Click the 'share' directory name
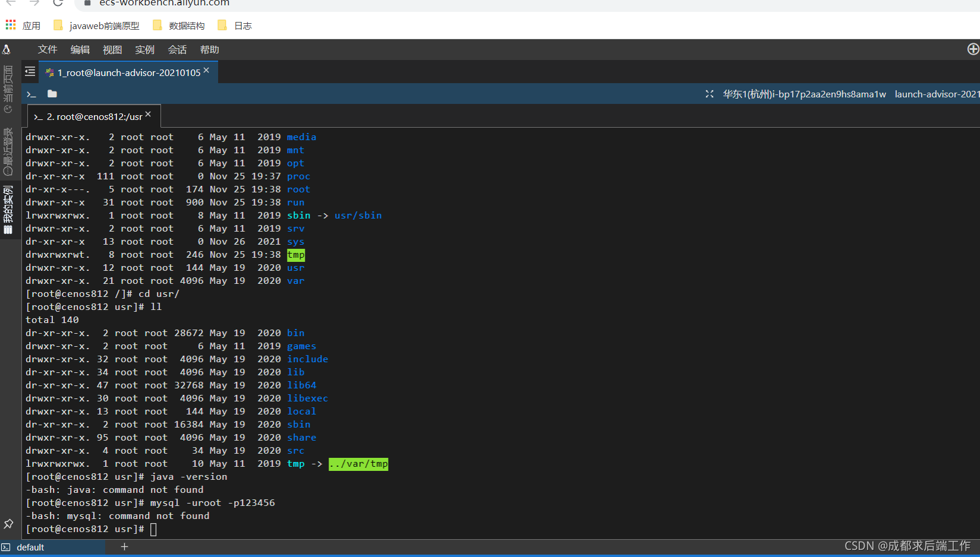Image resolution: width=980 pixels, height=557 pixels. (301, 438)
